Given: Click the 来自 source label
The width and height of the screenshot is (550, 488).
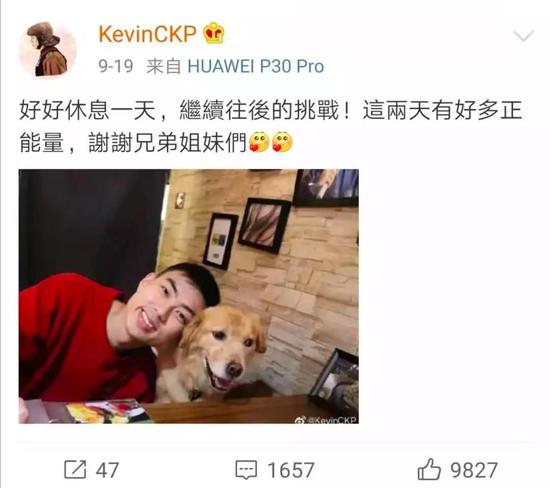Looking at the screenshot, I should [x=163, y=66].
